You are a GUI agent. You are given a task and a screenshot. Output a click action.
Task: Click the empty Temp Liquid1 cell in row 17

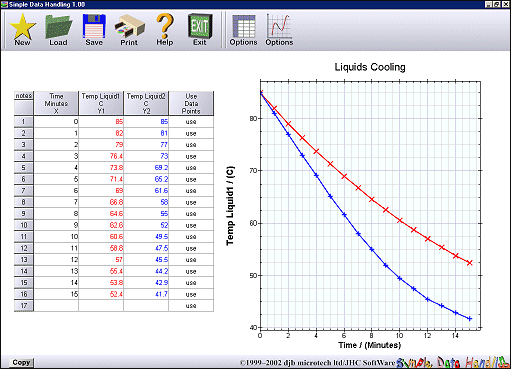pyautogui.click(x=101, y=306)
